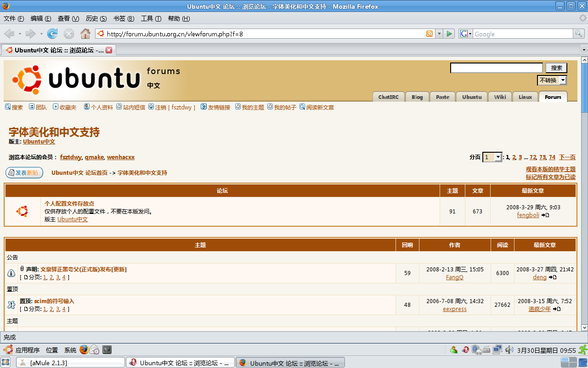Close the Ubuntu中文 论坛 browser tab
588x368 pixels.
pyautogui.click(x=109, y=50)
